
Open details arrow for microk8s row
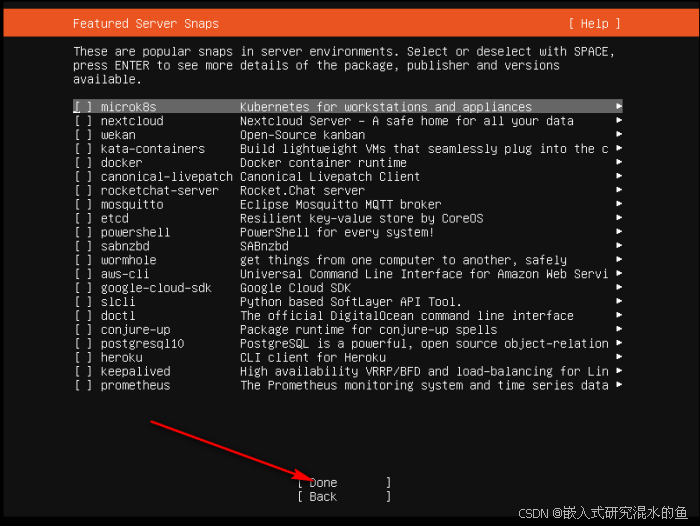(x=619, y=106)
